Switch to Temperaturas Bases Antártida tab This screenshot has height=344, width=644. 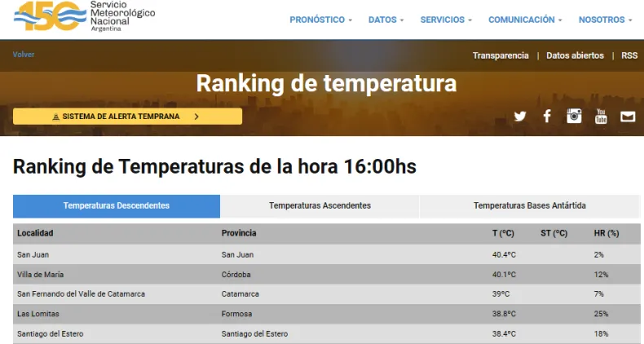click(x=530, y=205)
